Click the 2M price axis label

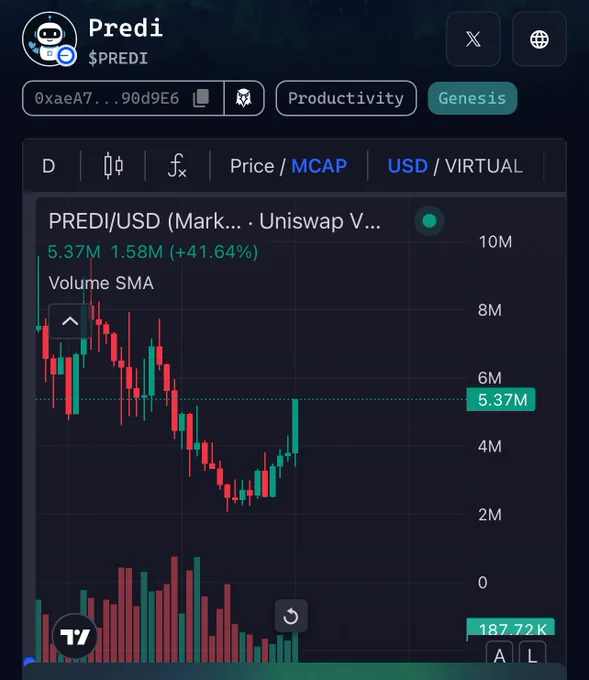tap(490, 515)
